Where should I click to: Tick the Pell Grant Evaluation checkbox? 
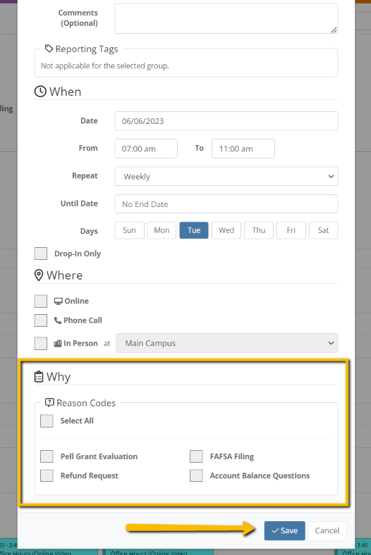click(47, 456)
